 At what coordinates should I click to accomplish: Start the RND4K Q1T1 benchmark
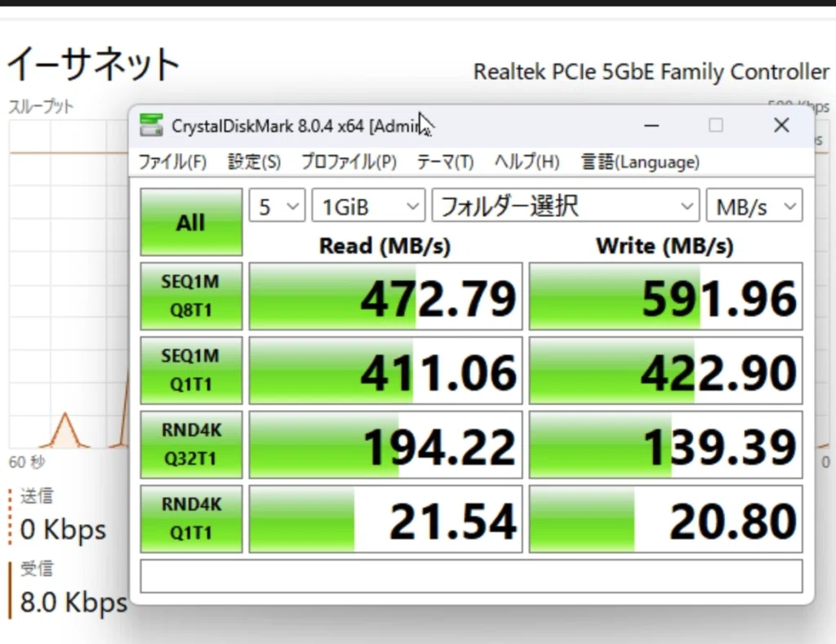pos(191,518)
